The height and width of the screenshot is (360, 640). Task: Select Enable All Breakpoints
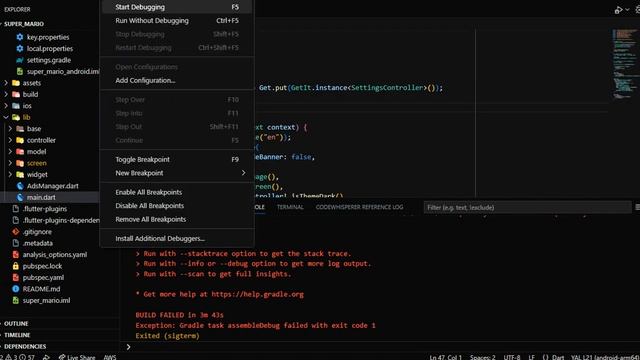177,192
